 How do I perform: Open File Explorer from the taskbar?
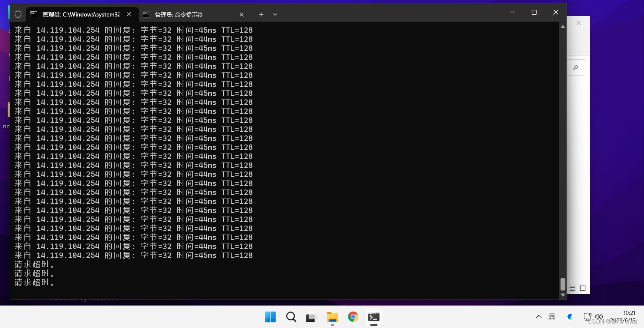tap(332, 317)
